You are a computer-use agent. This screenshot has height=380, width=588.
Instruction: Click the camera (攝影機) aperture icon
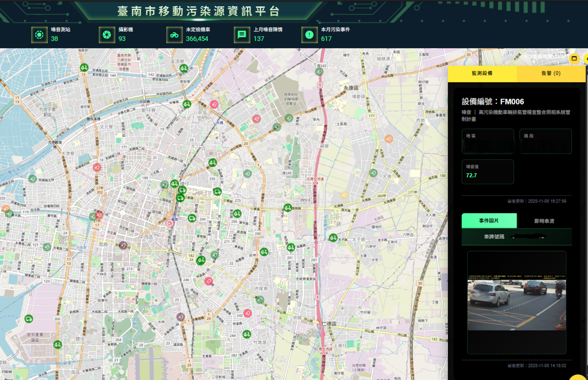coord(107,35)
